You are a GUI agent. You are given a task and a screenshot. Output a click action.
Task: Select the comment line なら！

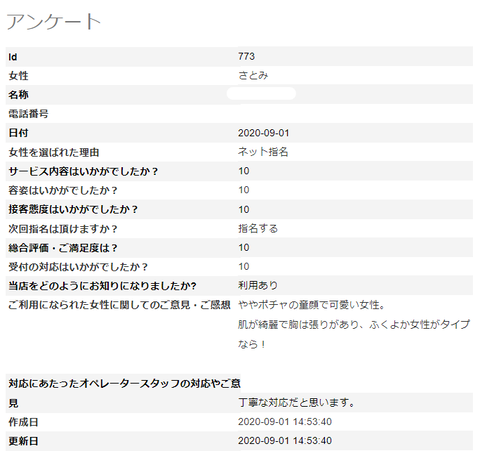(252, 344)
